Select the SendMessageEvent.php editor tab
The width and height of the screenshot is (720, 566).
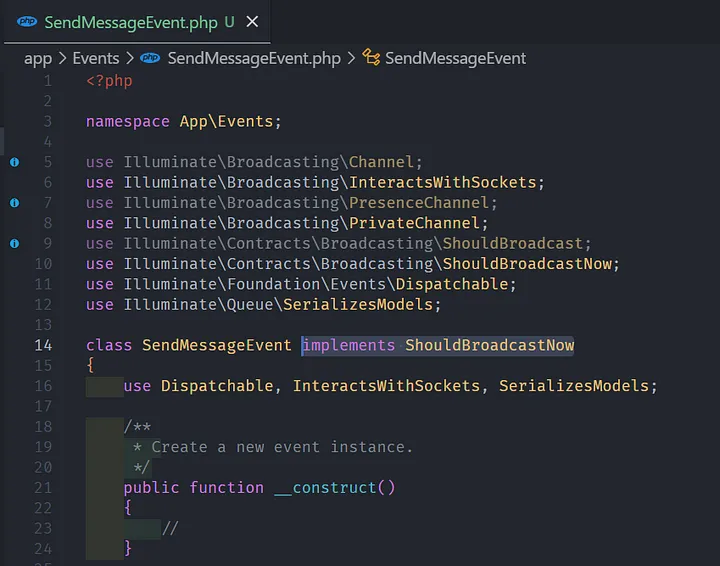tap(137, 22)
